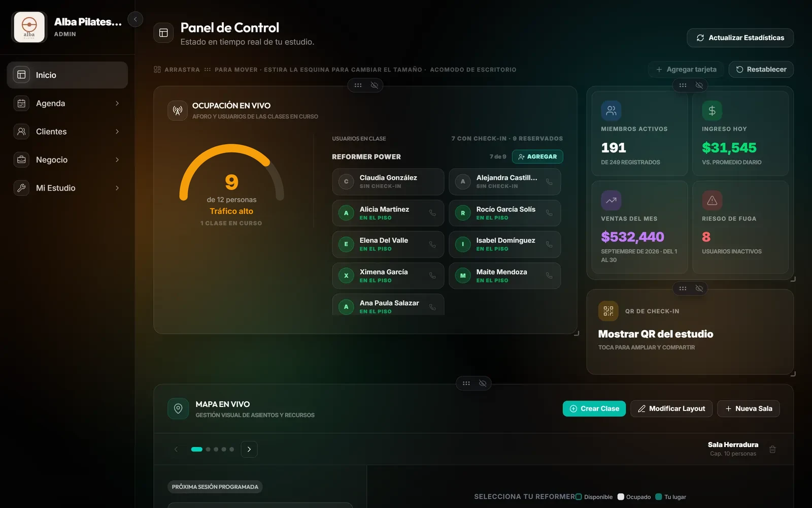The height and width of the screenshot is (508, 812).
Task: Call Alicia Martínez via phone icon
Action: 432,213
